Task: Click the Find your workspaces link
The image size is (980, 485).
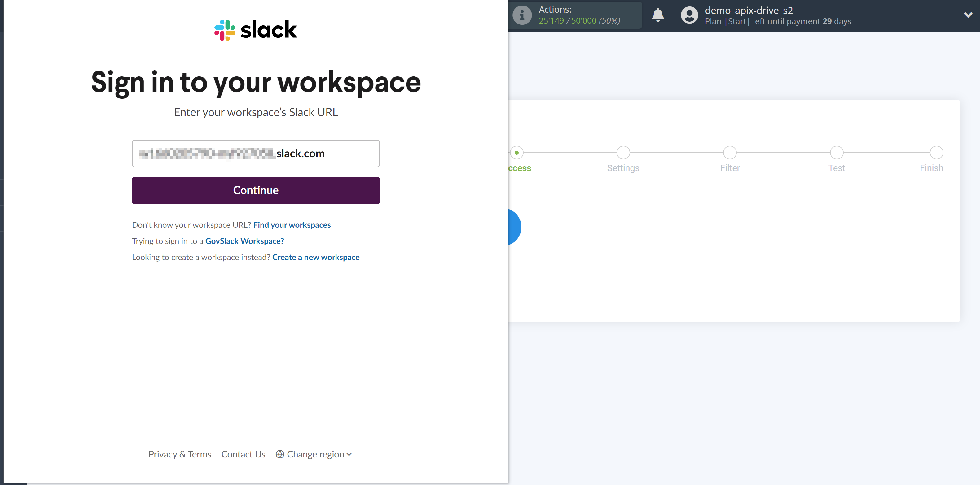Action: tap(292, 225)
